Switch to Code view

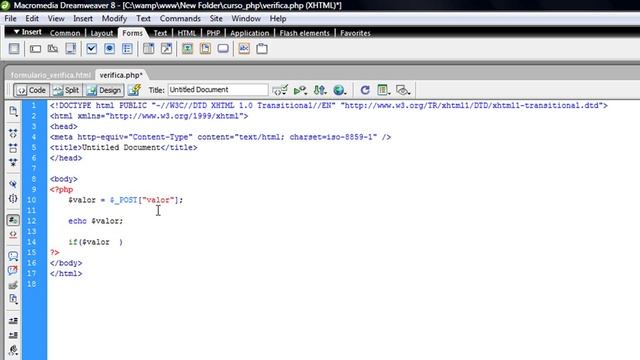point(31,90)
